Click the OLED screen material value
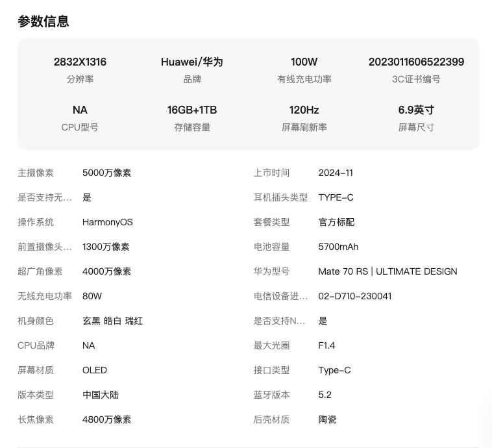 [94, 370]
